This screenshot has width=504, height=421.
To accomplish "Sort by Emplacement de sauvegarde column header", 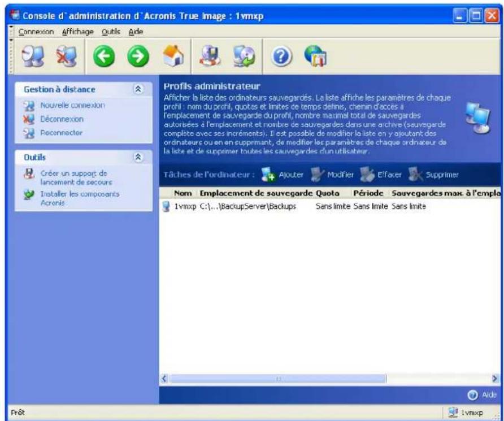I will 256,193.
